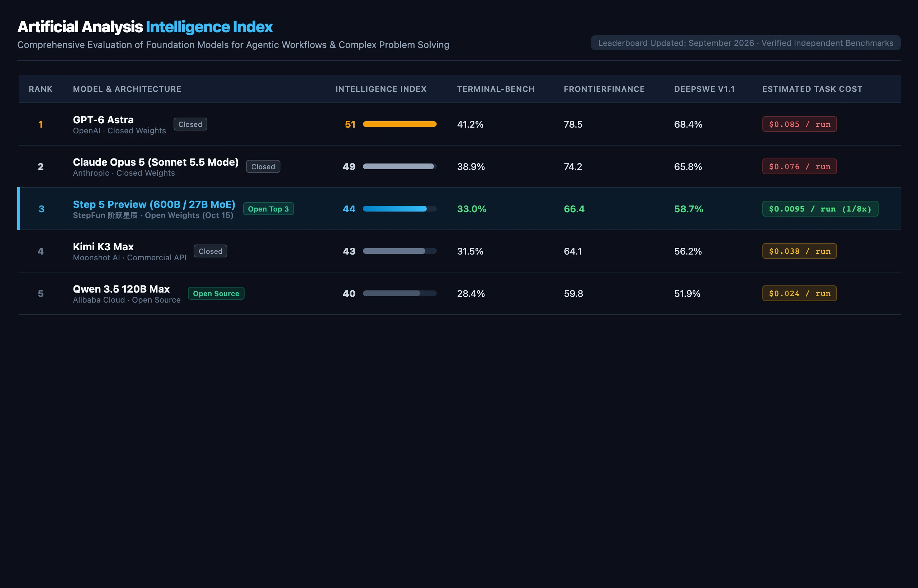This screenshot has height=588, width=918.
Task: Click the intelligence index score 44
Action: point(349,209)
